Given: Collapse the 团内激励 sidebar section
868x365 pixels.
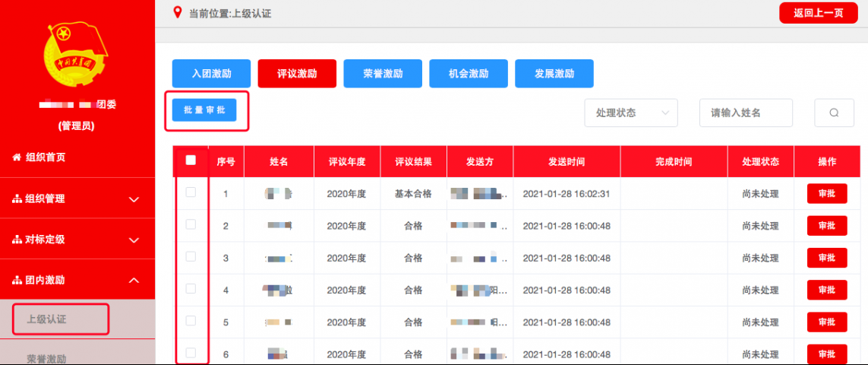Looking at the screenshot, I should tap(134, 281).
